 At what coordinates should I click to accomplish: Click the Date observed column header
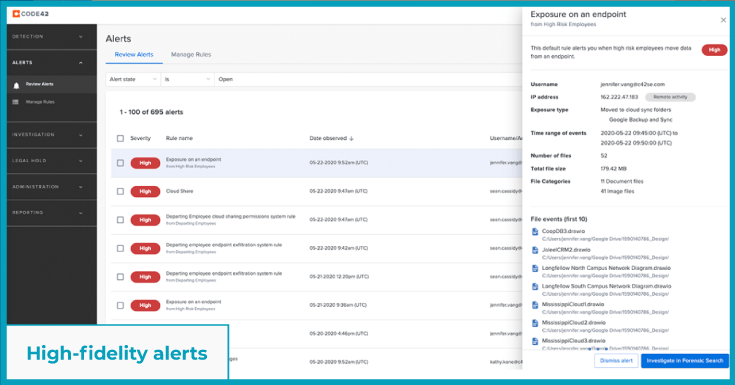[328, 138]
